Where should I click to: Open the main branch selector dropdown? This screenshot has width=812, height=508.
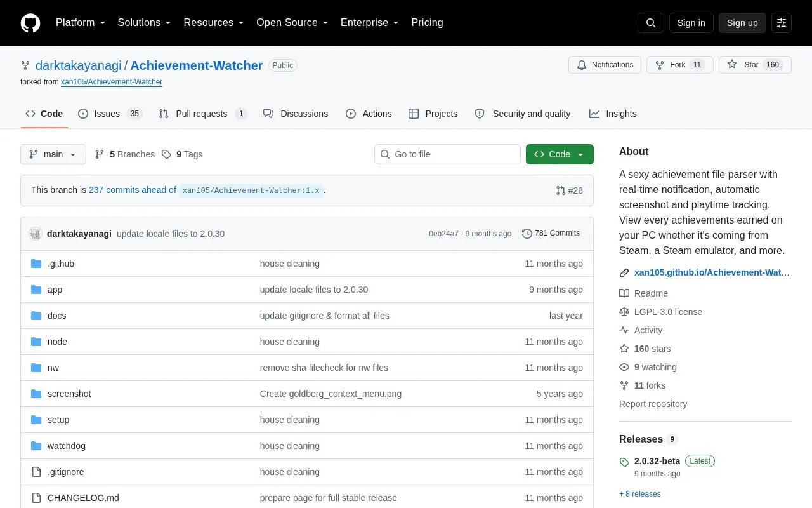click(53, 154)
